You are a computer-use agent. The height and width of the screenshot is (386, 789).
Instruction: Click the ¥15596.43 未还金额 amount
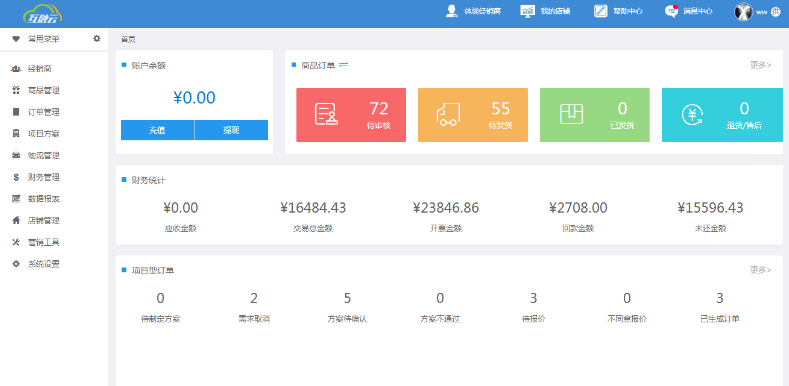click(x=710, y=207)
